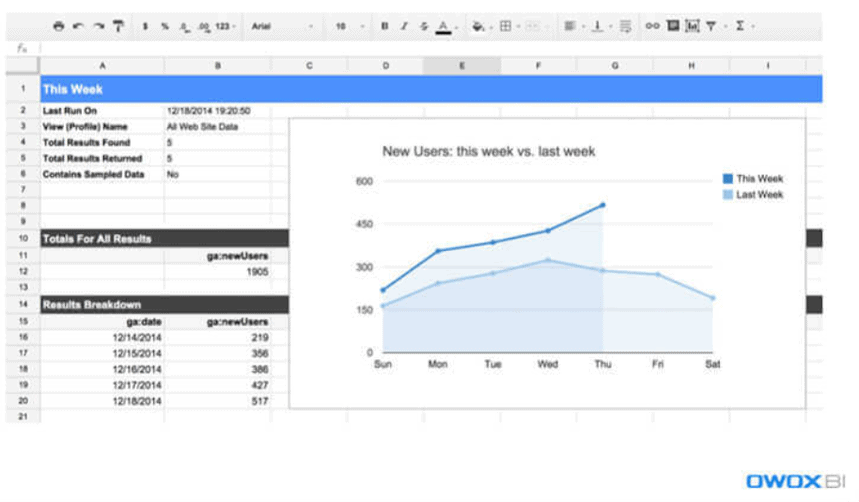Click the select-all corner box
859x502 pixels.
pos(22,66)
